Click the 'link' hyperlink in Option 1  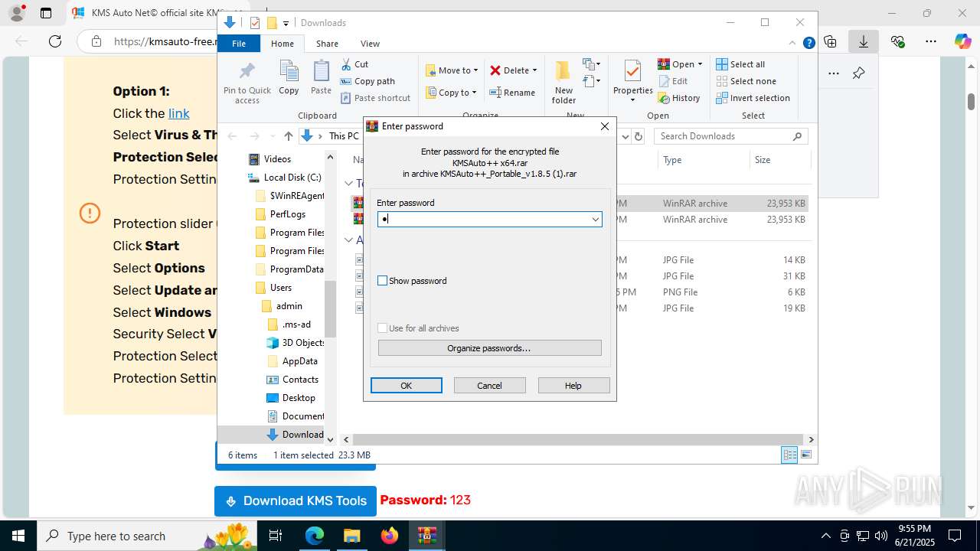point(179,113)
